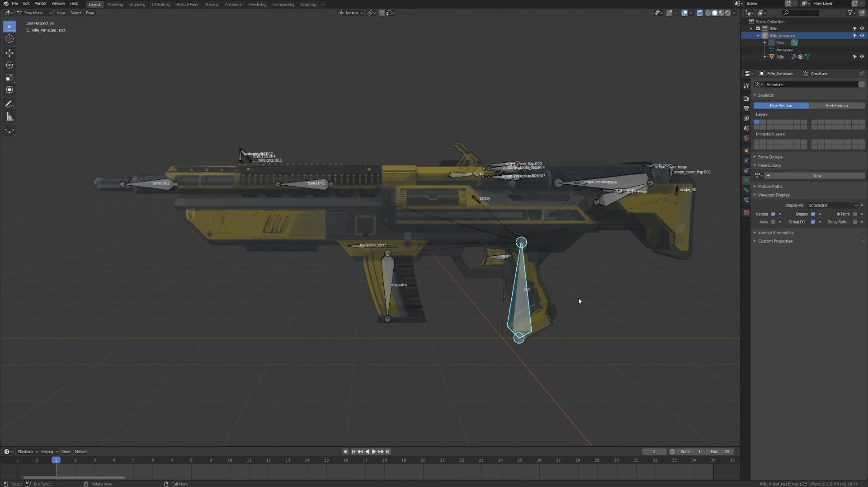Expand the Inverse Kinematics panel
Viewport: 868px width, 487px height.
pyautogui.click(x=775, y=233)
